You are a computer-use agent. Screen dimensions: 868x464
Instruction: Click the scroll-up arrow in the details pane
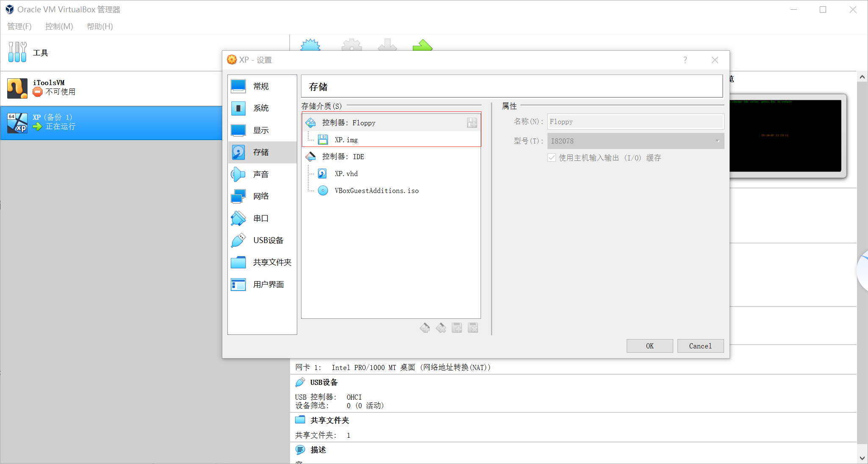(x=862, y=77)
